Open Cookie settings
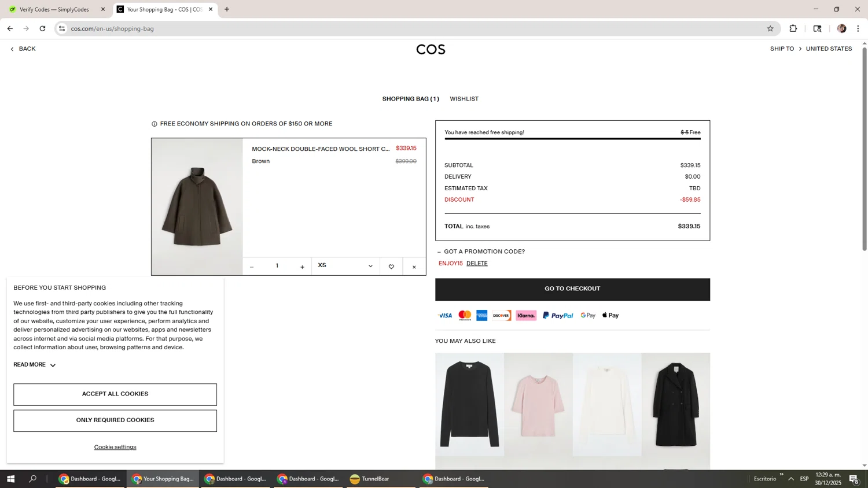Viewport: 868px width, 488px height. 115,447
